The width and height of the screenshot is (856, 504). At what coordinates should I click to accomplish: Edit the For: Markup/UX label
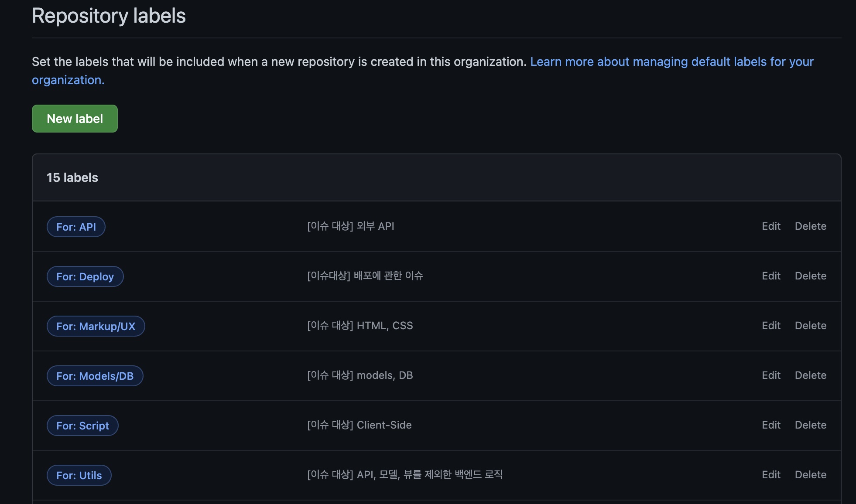pos(771,326)
